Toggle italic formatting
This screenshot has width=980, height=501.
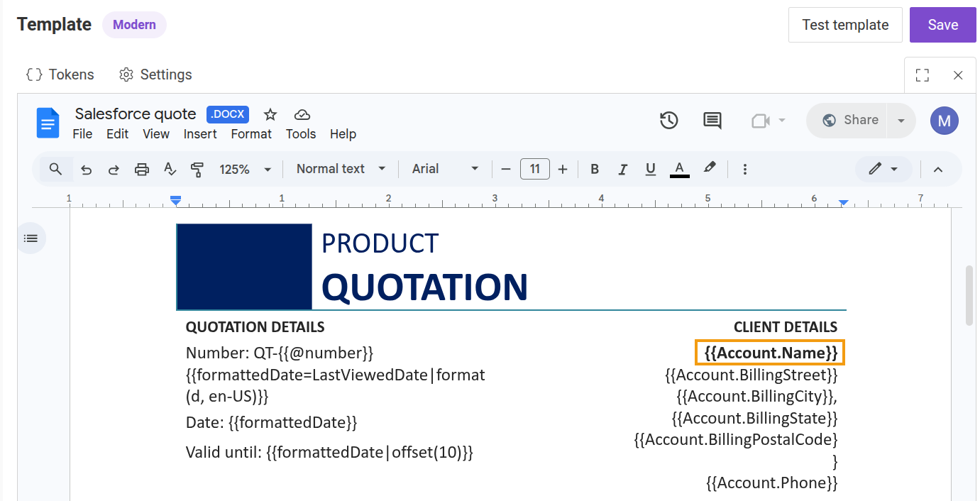click(622, 170)
